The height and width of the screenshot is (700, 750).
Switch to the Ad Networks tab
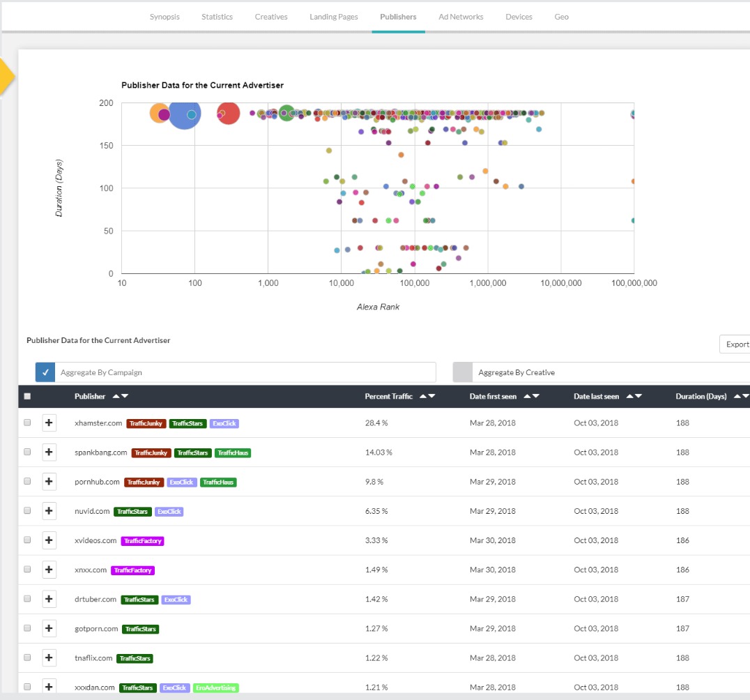pos(461,17)
